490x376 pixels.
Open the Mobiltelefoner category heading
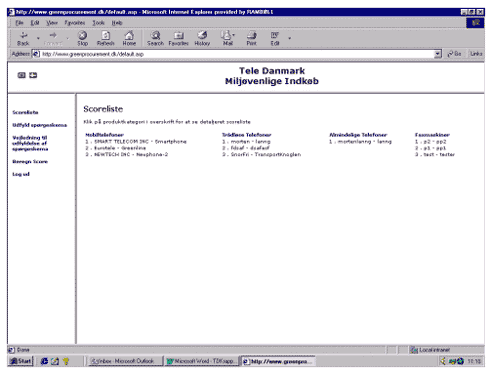coord(105,135)
